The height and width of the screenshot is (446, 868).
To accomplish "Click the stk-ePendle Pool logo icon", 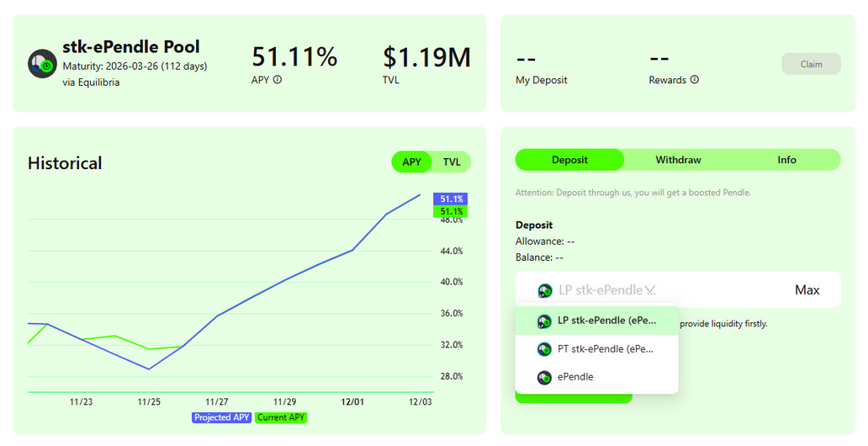I will click(42, 64).
